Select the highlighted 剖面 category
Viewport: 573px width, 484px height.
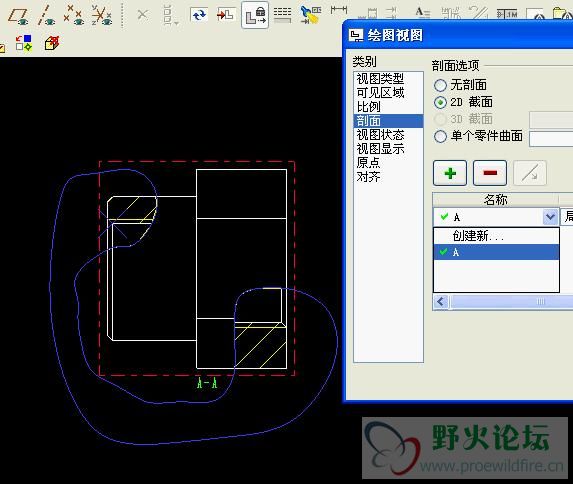pyautogui.click(x=388, y=121)
